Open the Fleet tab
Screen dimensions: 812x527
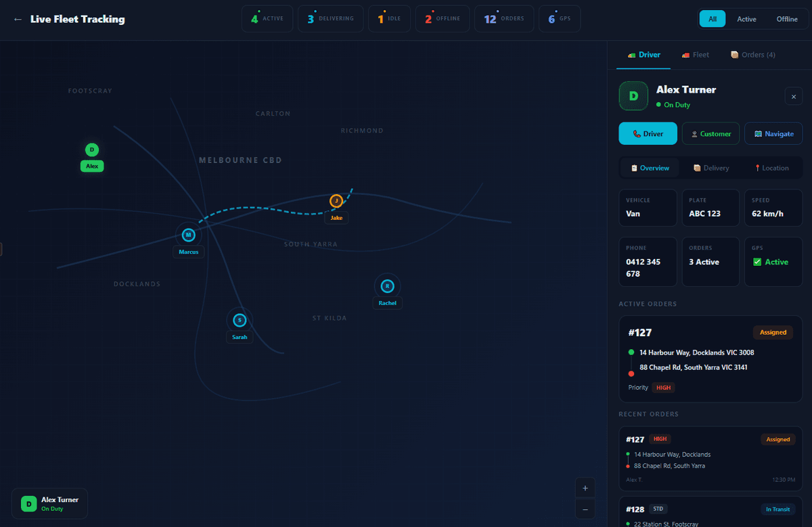click(x=696, y=55)
